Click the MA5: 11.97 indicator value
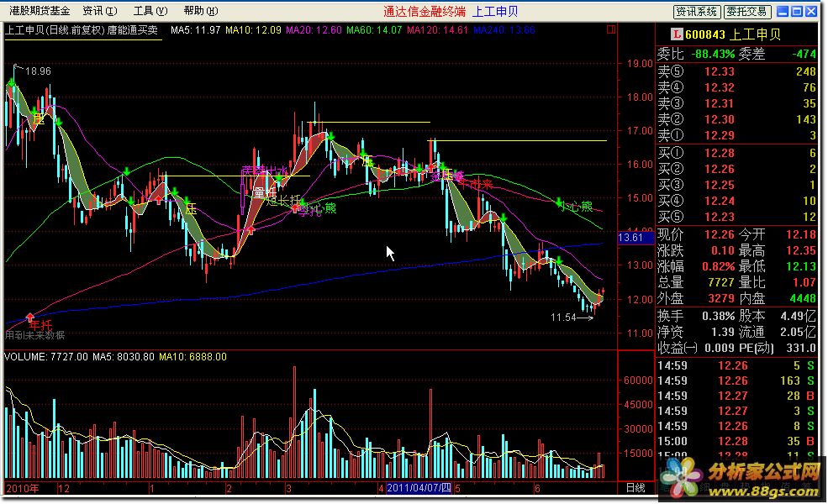Viewport: 828px width, 504px height. point(195,30)
